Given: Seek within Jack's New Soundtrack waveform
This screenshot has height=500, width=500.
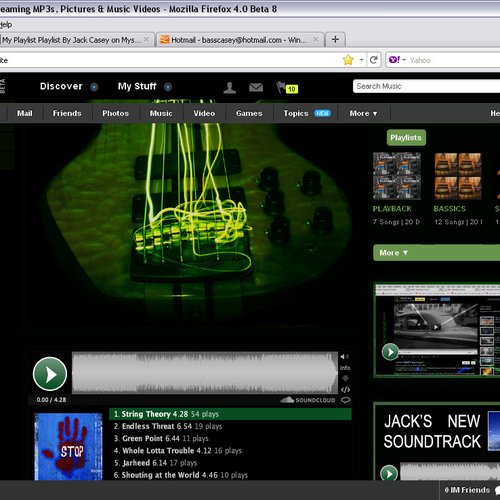Looking at the screenshot, I should [x=450, y=472].
